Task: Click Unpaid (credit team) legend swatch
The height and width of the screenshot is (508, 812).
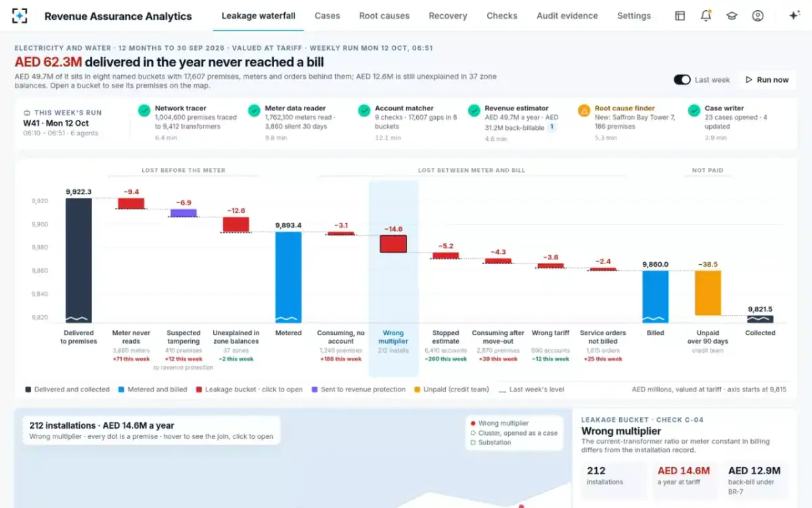Action: click(418, 389)
